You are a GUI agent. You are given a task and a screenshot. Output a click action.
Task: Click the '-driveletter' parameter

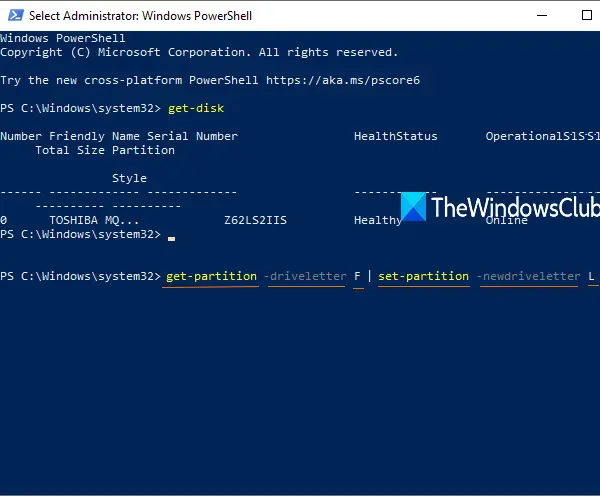305,276
